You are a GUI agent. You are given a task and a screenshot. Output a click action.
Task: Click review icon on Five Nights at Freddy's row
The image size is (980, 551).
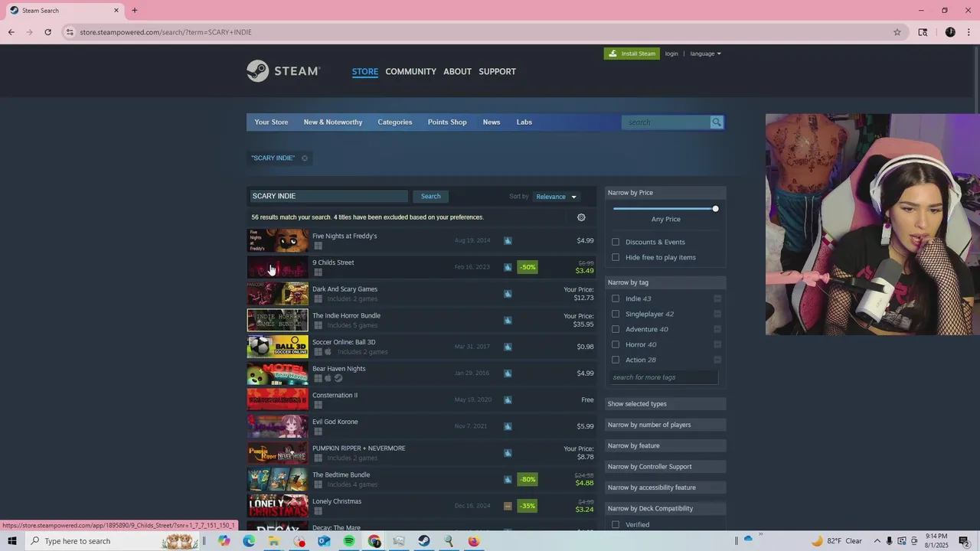pos(508,240)
